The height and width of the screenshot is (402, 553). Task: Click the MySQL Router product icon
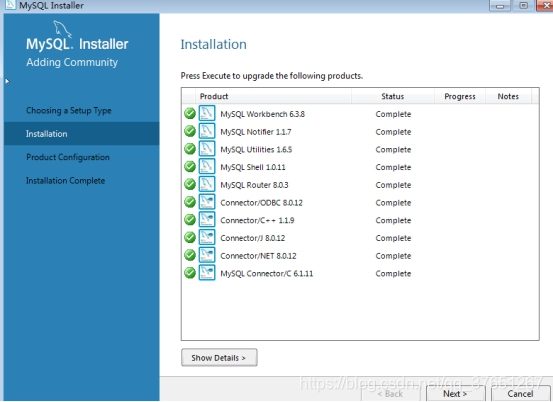tap(207, 184)
